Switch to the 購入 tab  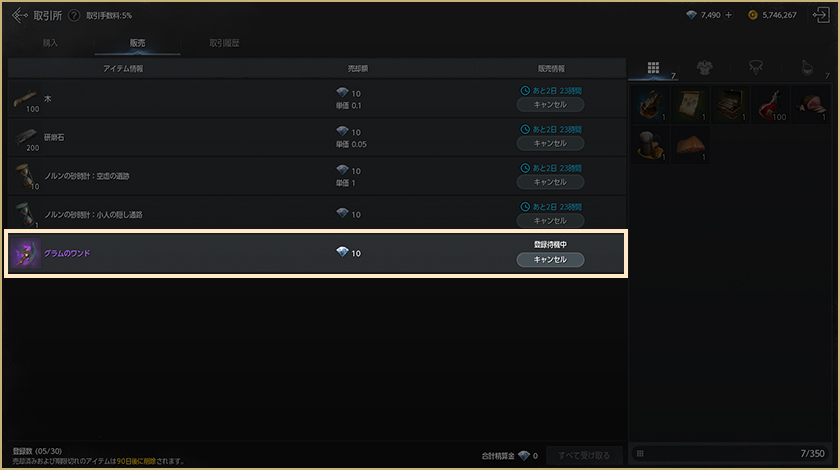[50, 43]
